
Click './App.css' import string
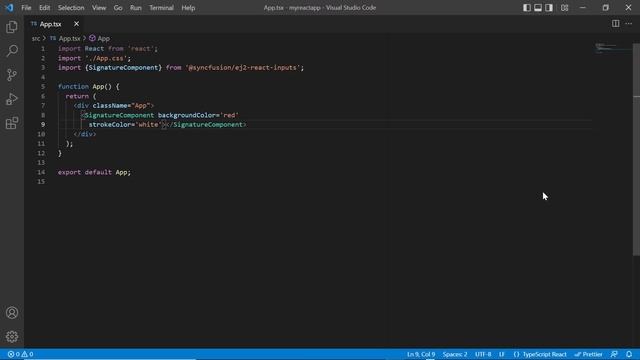106,58
